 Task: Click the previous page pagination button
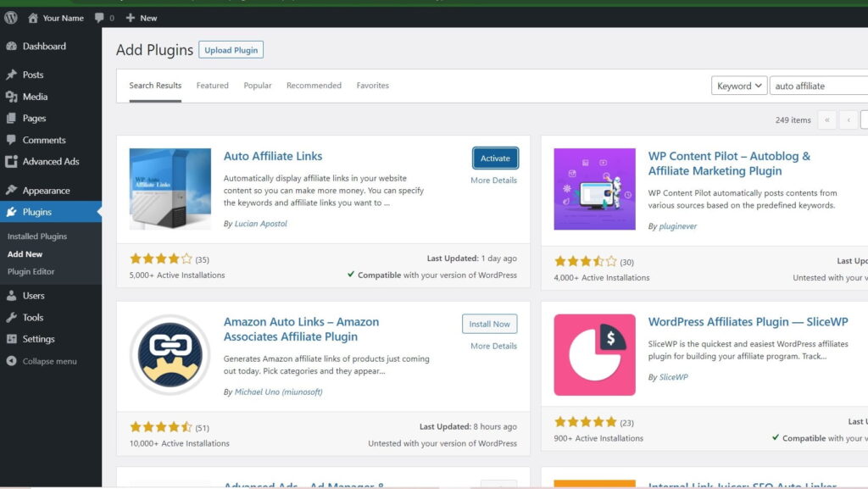pyautogui.click(x=848, y=119)
